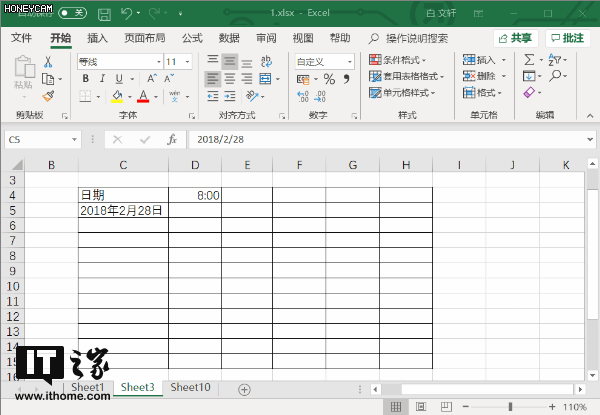This screenshot has width=600, height=415.
Task: Click the Paste clipboard icon
Action: (x=24, y=67)
